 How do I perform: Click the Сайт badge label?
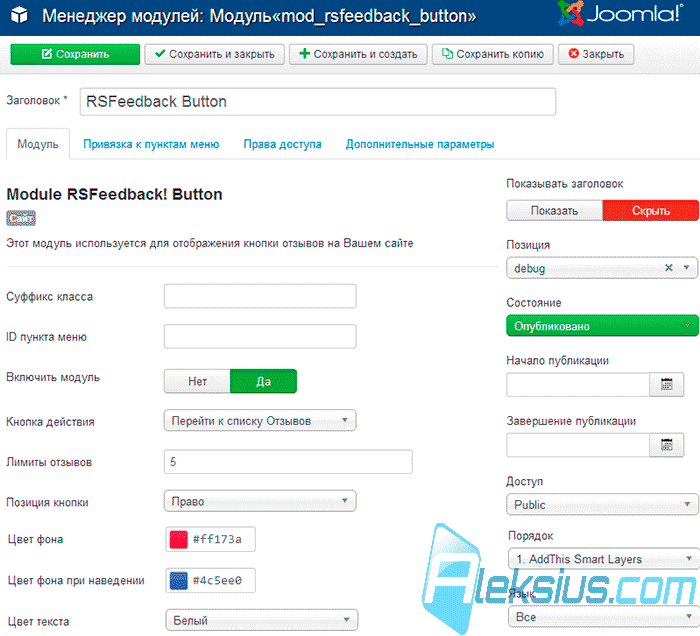pos(21,218)
